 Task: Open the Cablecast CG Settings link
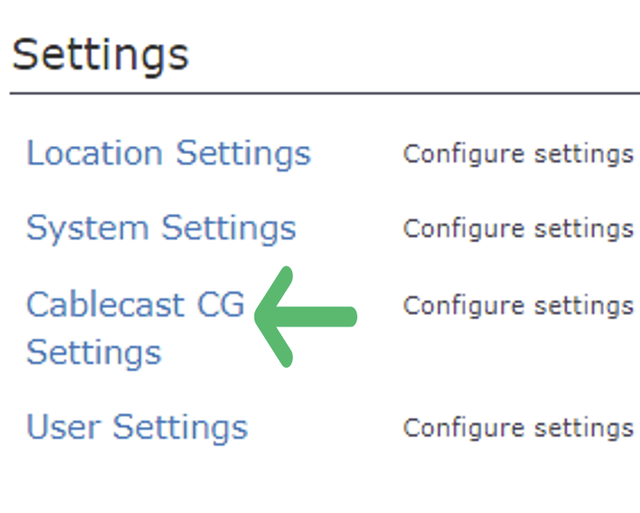(135, 305)
